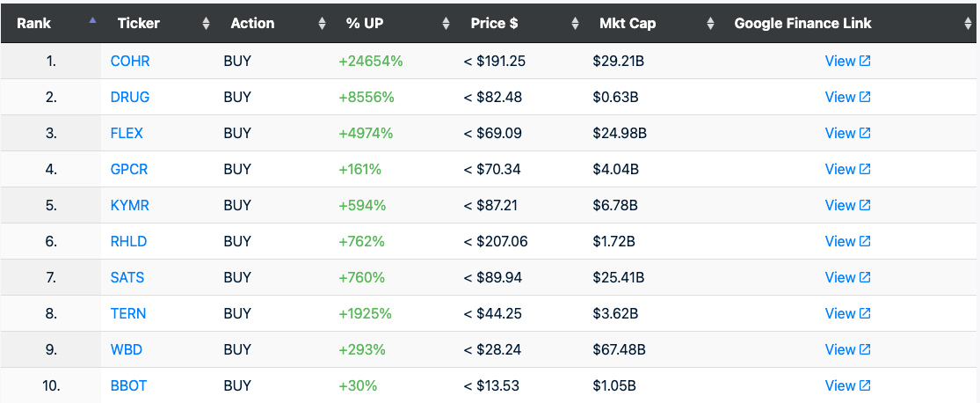980x403 pixels.
Task: Click the external-link icon in GPCR row
Action: pos(865,169)
